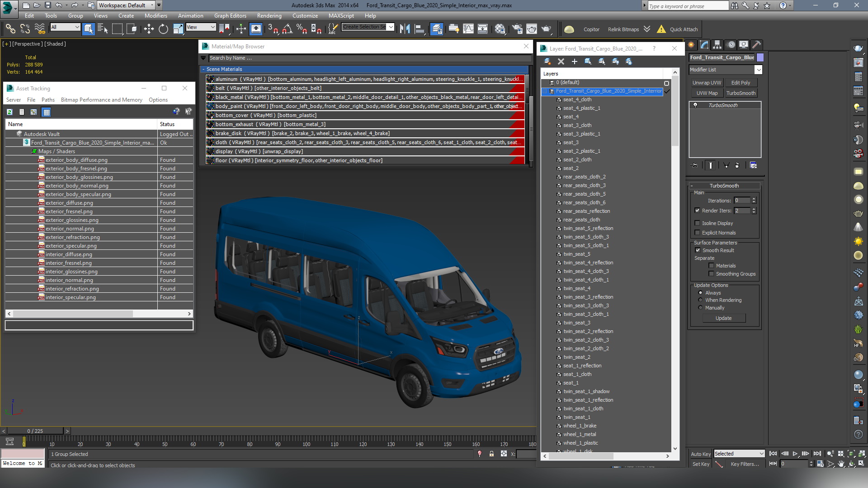
Task: Open Bitmap Performance and Memory menu
Action: pos(102,100)
